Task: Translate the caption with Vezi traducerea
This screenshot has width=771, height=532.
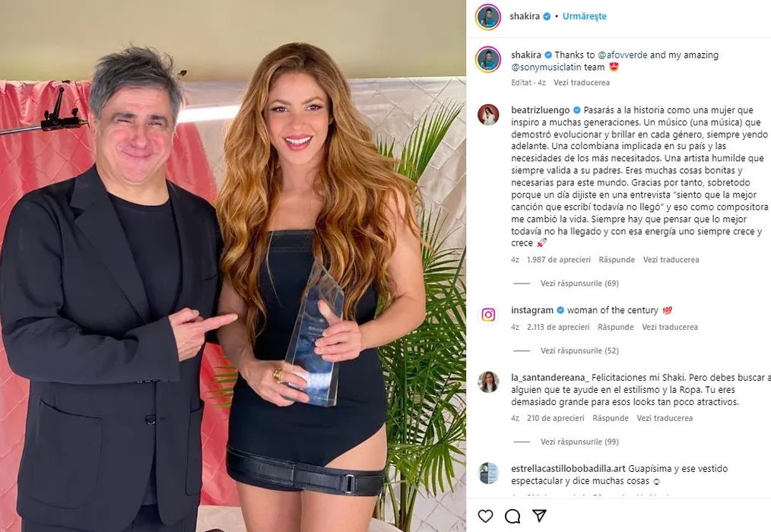Action: pos(582,83)
